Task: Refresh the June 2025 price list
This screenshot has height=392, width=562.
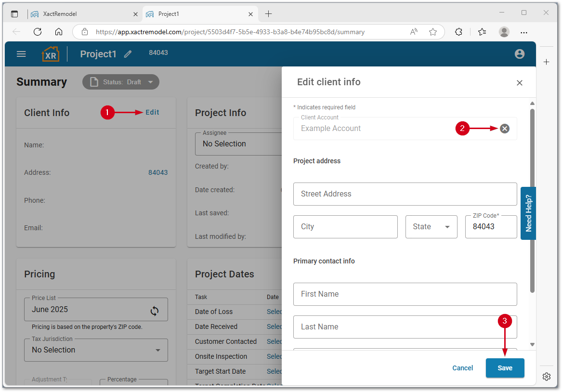Action: (x=155, y=311)
